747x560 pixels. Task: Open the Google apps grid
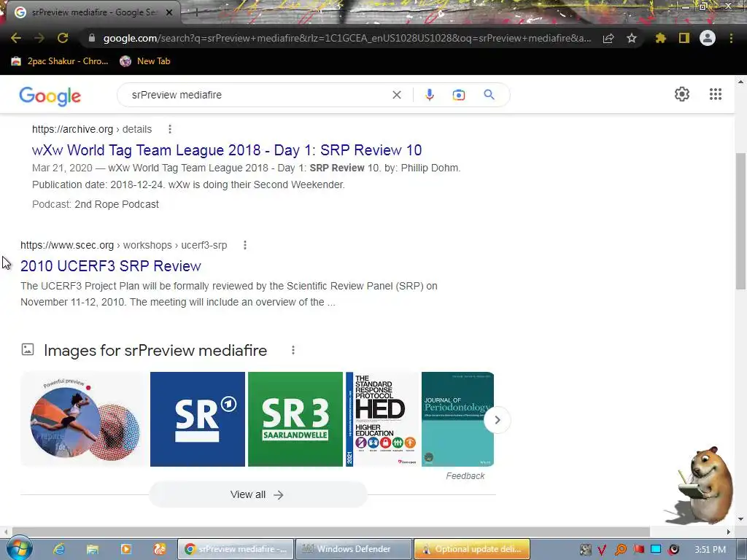(x=716, y=94)
